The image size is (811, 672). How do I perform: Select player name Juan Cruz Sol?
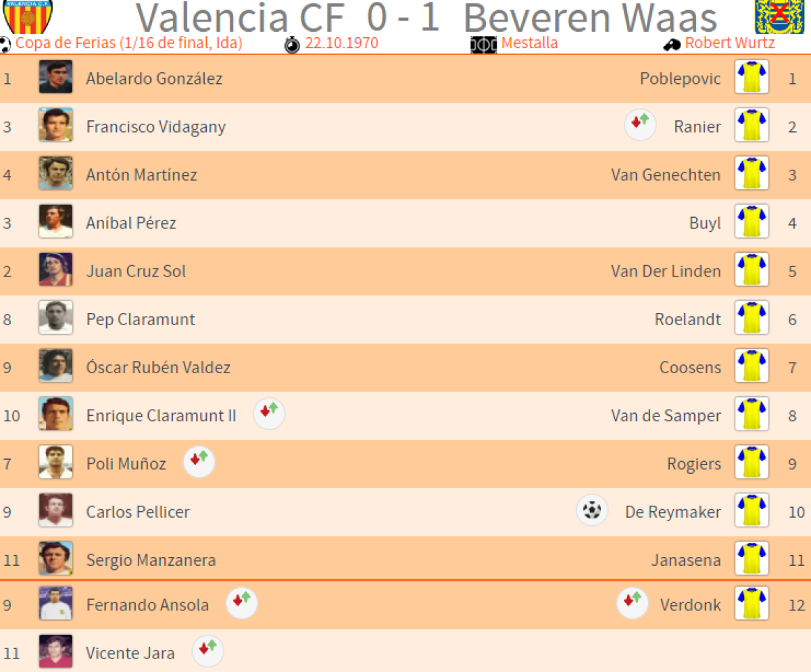(x=136, y=271)
